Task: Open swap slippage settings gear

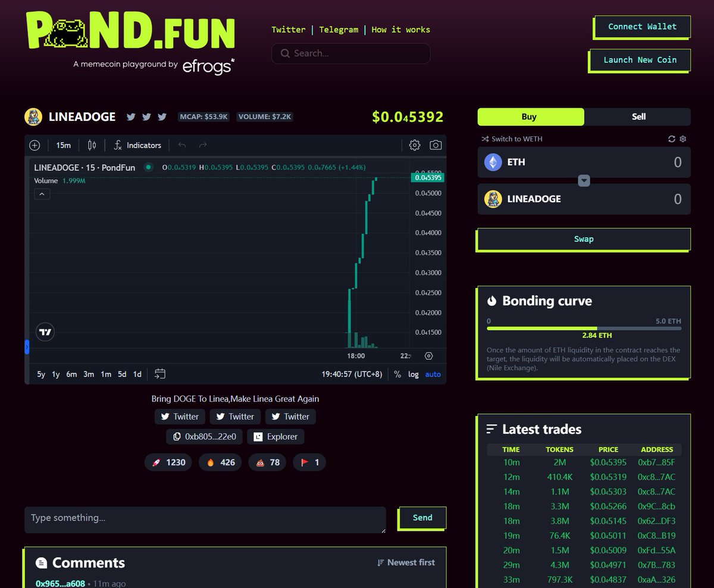Action: [x=683, y=139]
